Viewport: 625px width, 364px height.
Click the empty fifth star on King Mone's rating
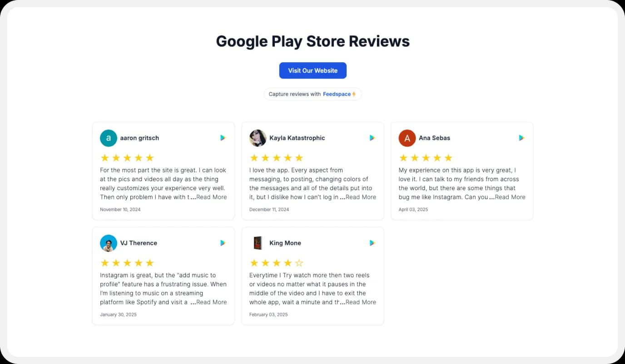(x=299, y=263)
